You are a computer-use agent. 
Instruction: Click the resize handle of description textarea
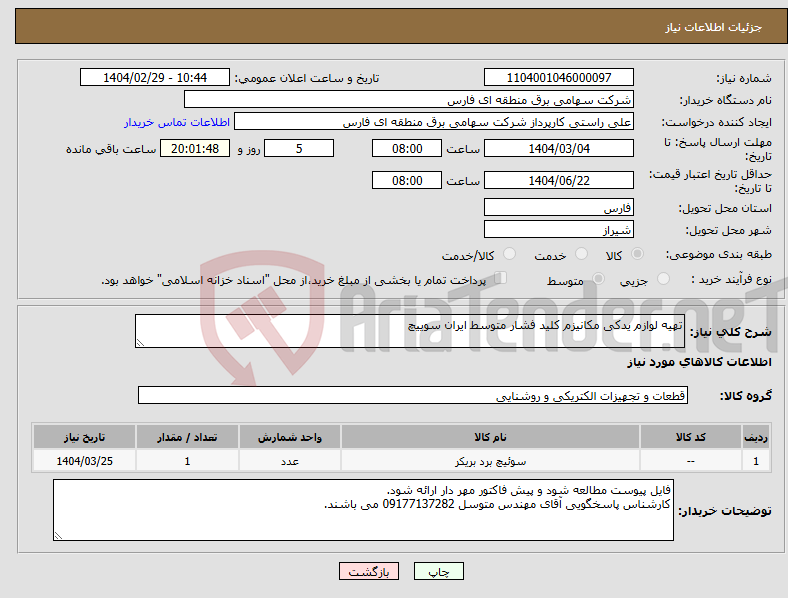pos(140,343)
